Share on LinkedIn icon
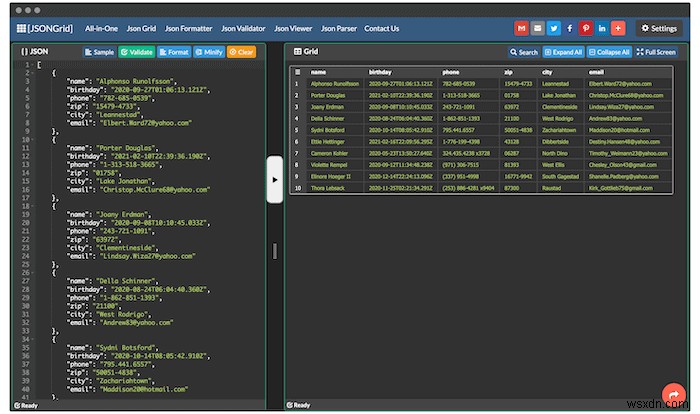The height and width of the screenshot is (414, 700). coord(602,28)
